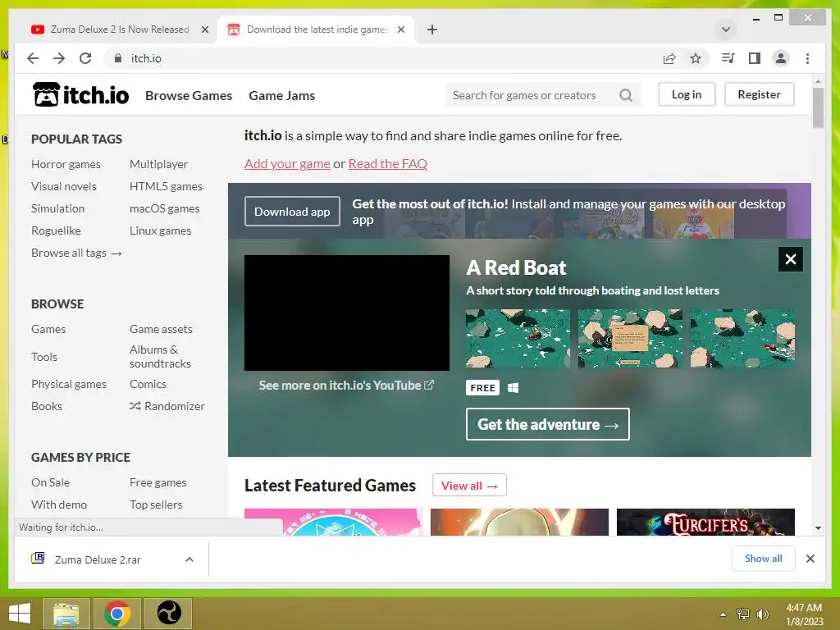
Task: Follow the Add your game link
Action: click(x=287, y=164)
